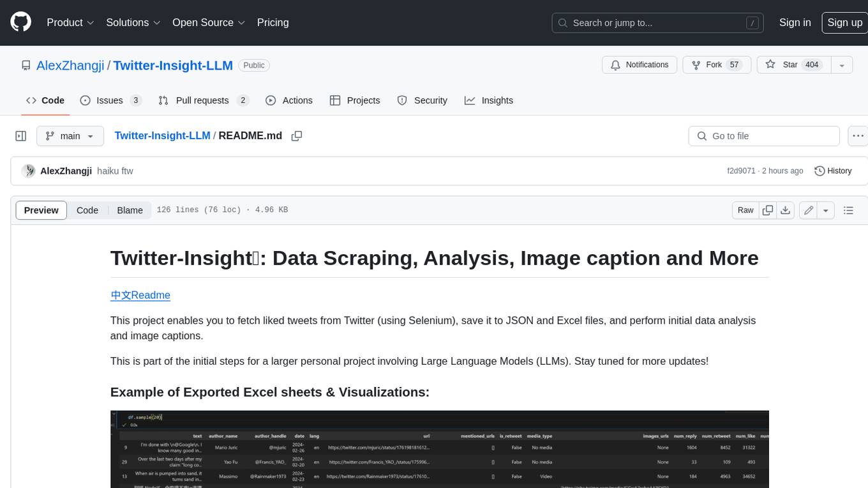Open the Twitter-Insight-LLM breadcrumb link
868x488 pixels.
(x=162, y=136)
